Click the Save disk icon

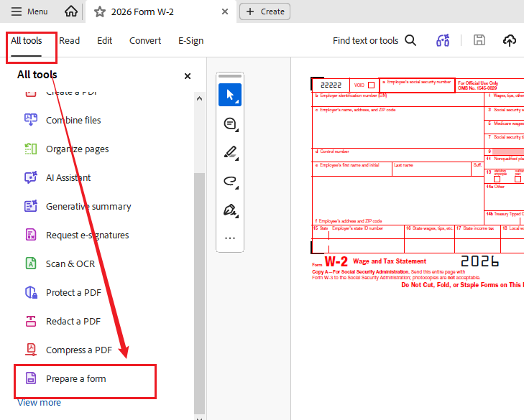[x=479, y=40]
